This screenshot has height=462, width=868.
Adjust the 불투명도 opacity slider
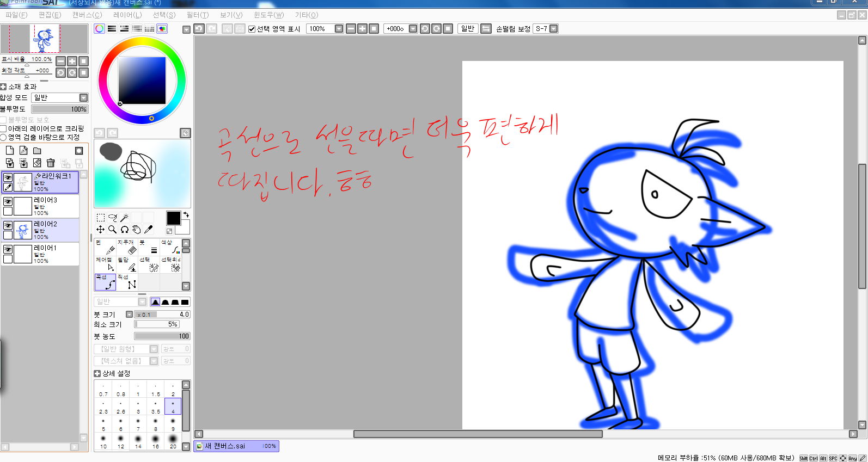59,109
